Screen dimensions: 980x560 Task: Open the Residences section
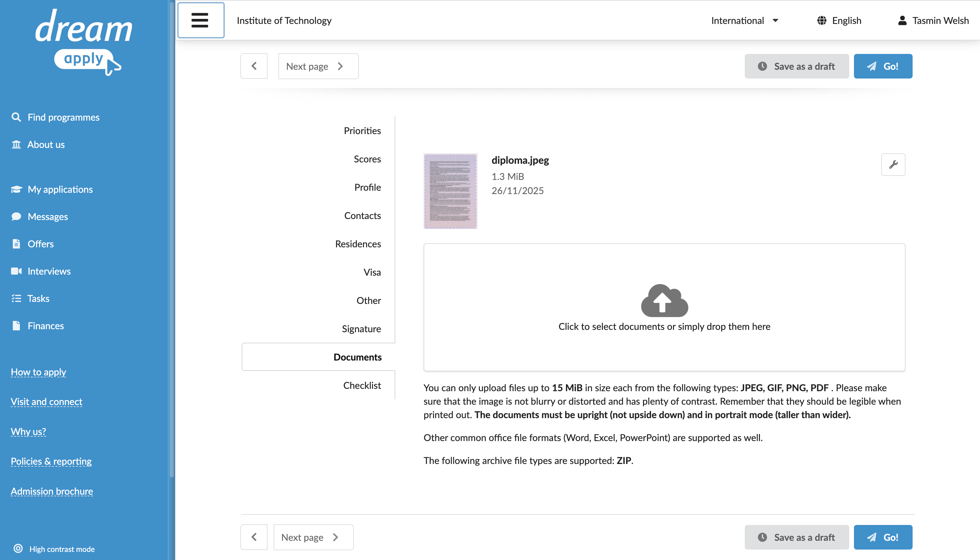coord(358,244)
